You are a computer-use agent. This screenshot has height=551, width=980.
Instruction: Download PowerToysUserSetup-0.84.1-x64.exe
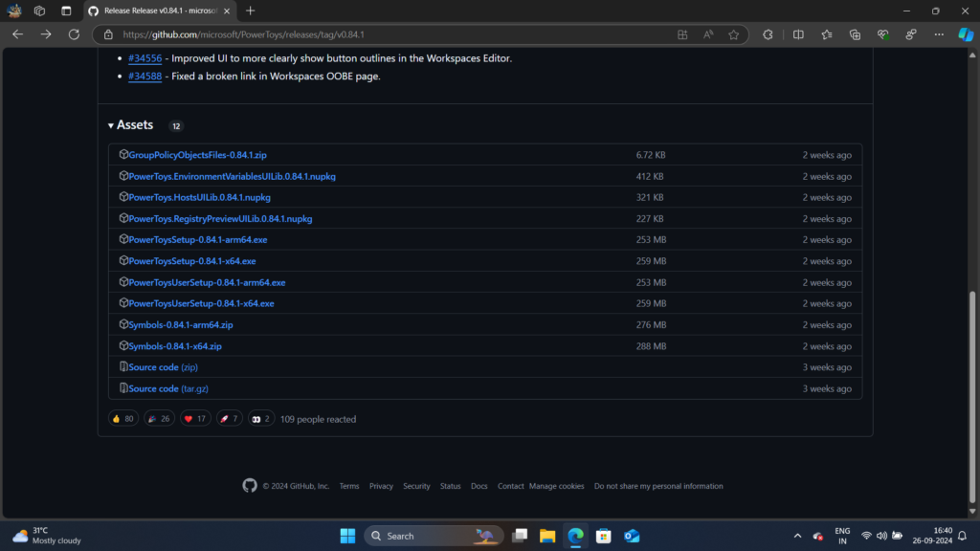[x=201, y=303]
